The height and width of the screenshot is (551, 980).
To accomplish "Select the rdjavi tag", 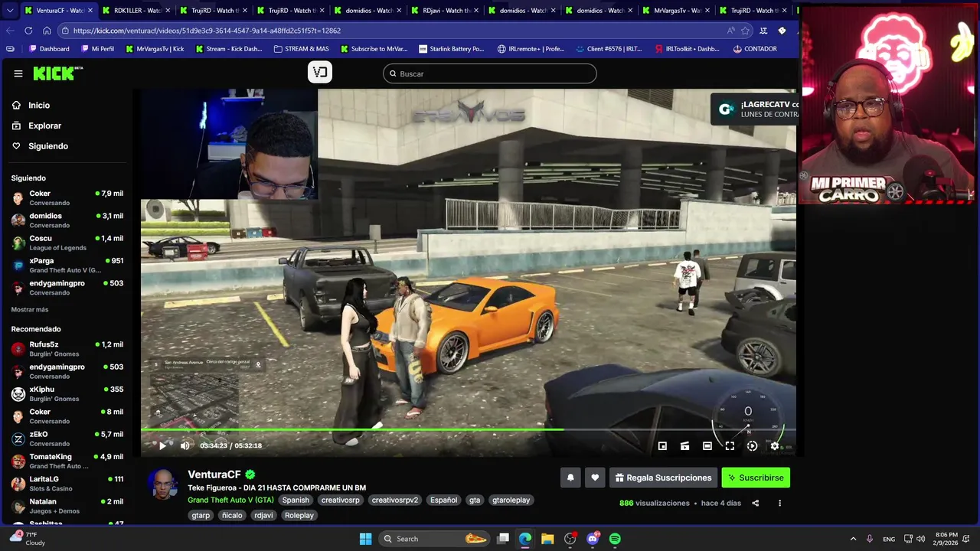I will (x=263, y=515).
